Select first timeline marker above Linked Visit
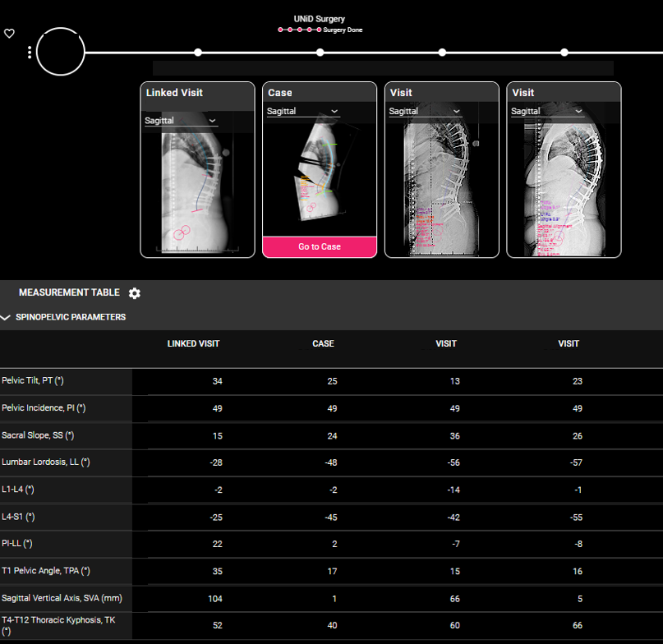Screen dimensions: 663x644 pyautogui.click(x=198, y=53)
